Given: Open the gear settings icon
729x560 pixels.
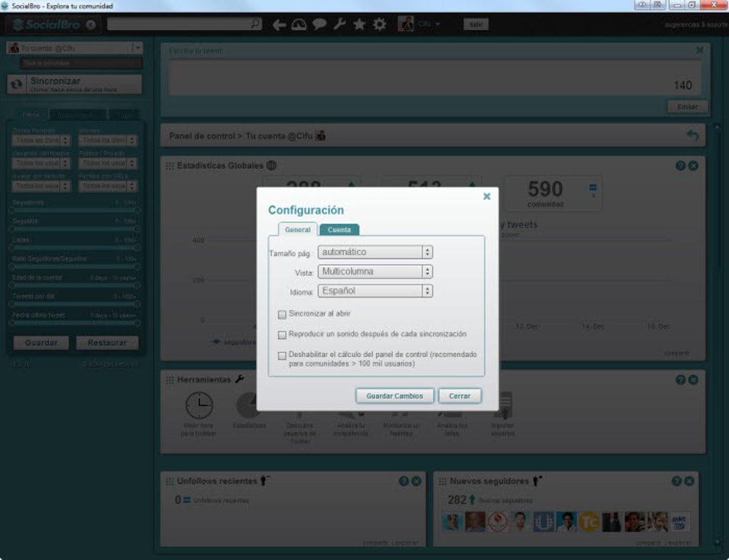Looking at the screenshot, I should [380, 24].
